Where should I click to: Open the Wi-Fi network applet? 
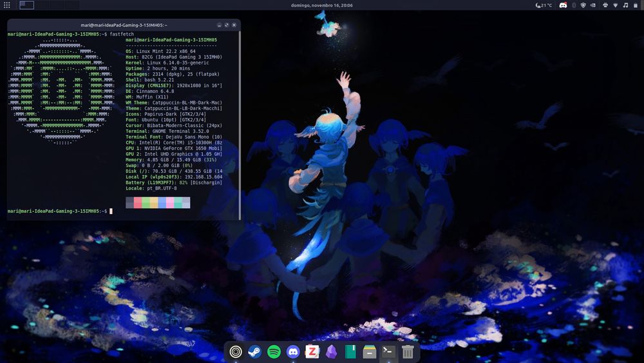[x=615, y=5]
